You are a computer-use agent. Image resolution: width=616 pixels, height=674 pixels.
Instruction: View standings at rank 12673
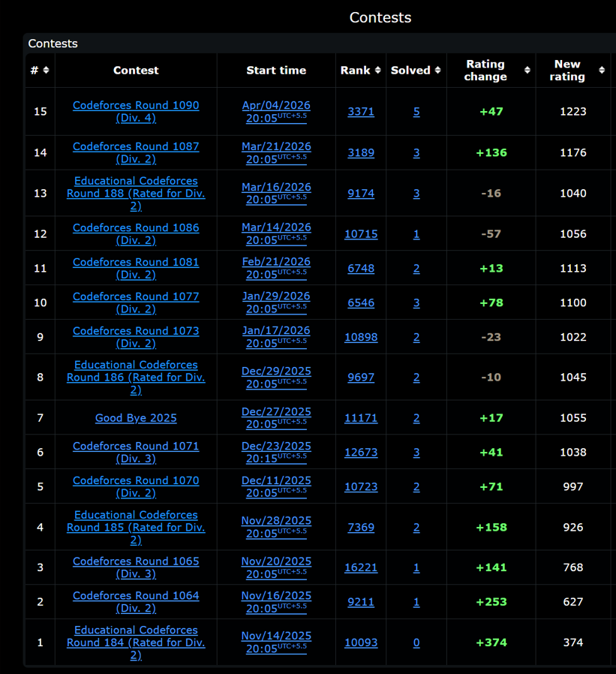point(361,453)
